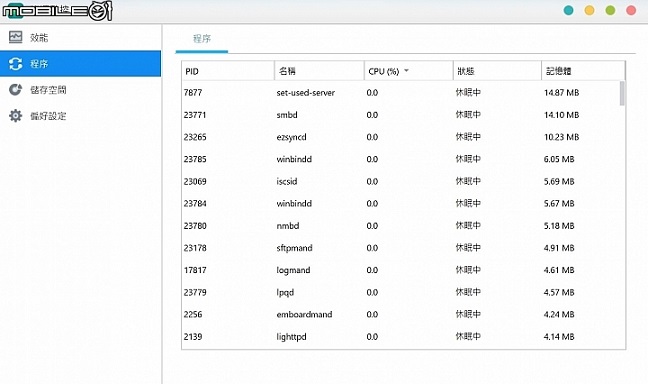Image resolution: width=648 pixels, height=384 pixels.
Task: Select the sftpmand process name
Action: coord(294,248)
